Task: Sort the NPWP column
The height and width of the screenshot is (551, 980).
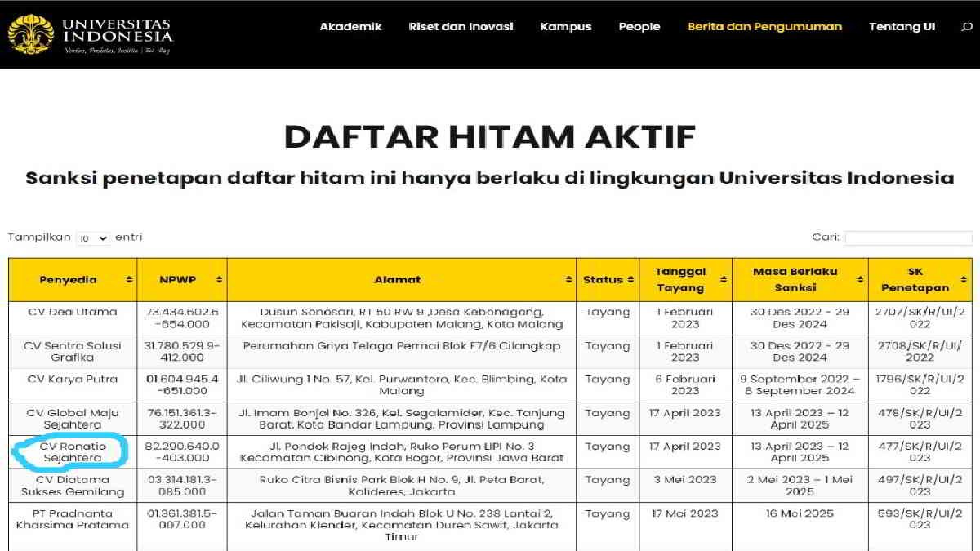Action: point(217,280)
